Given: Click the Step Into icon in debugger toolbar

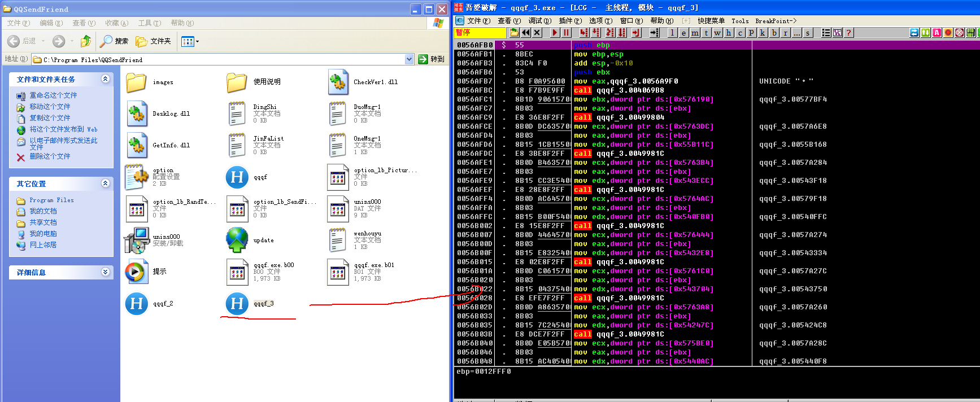Looking at the screenshot, I should (x=584, y=33).
